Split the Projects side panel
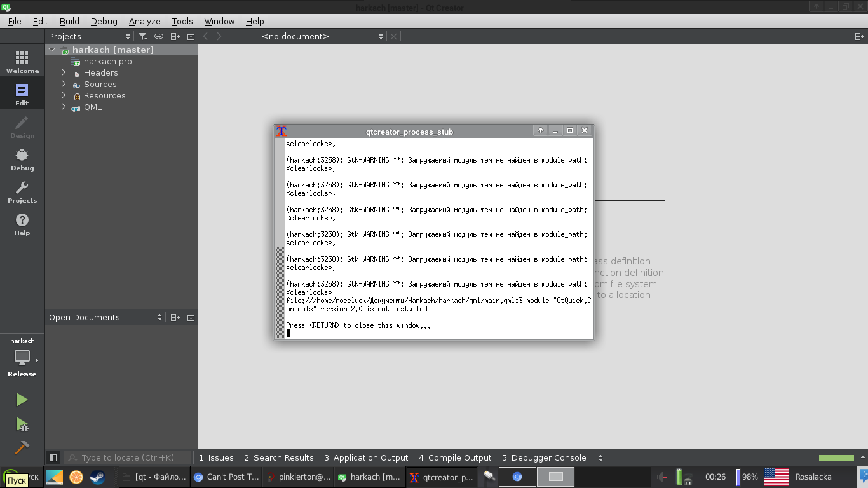The height and width of the screenshot is (488, 868). (175, 37)
